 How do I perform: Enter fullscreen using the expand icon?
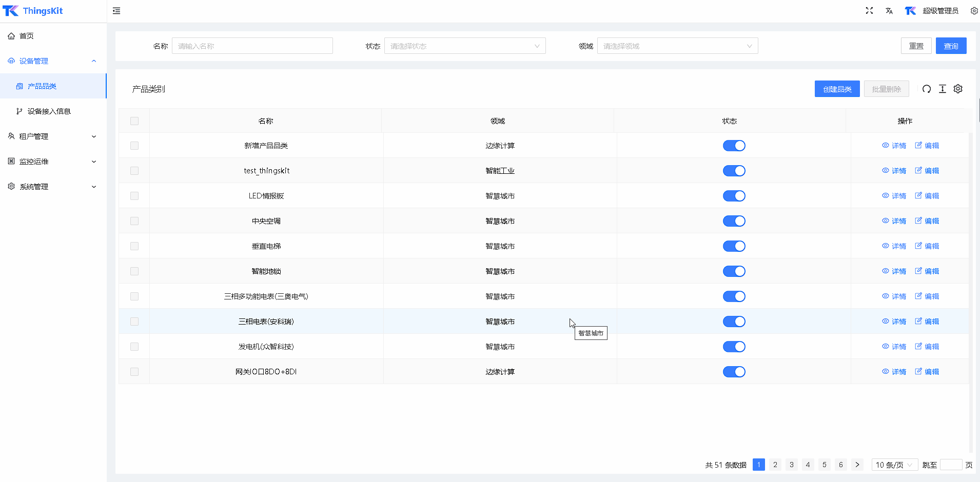[869, 11]
